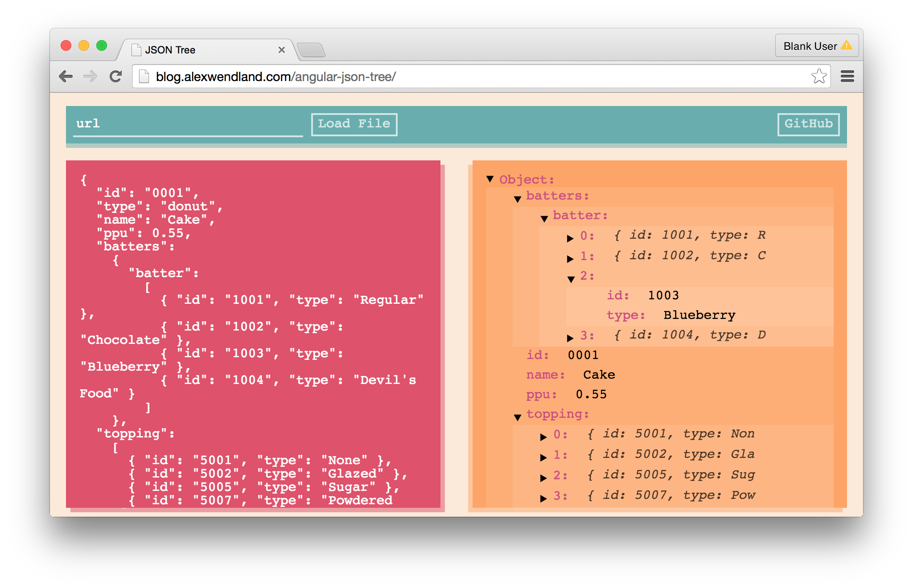Click the browser forward arrow

point(90,77)
